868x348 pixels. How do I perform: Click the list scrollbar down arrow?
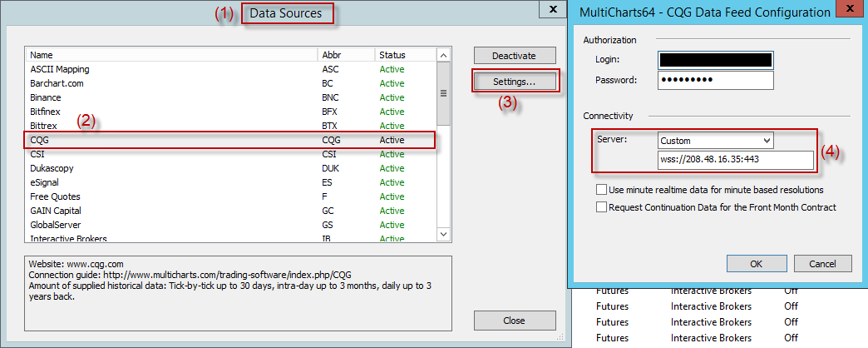coord(443,235)
